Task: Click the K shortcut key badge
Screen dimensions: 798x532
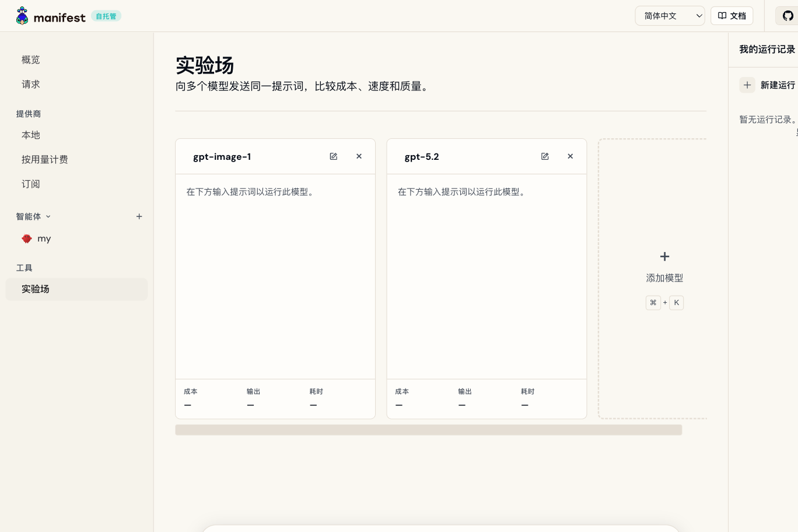Action: click(x=677, y=303)
